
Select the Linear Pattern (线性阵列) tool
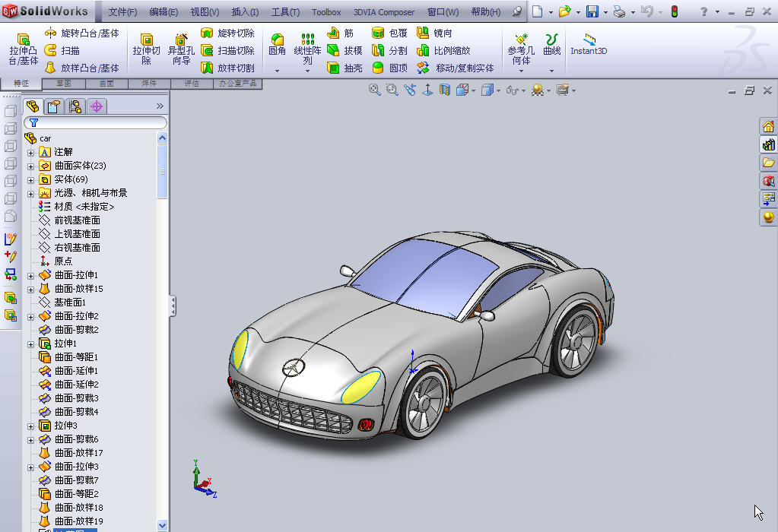(x=308, y=49)
